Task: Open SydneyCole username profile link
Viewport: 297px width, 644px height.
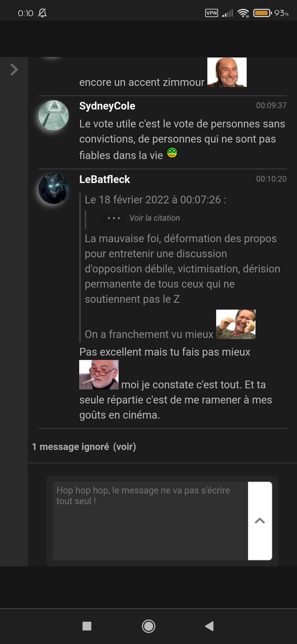Action: [107, 106]
